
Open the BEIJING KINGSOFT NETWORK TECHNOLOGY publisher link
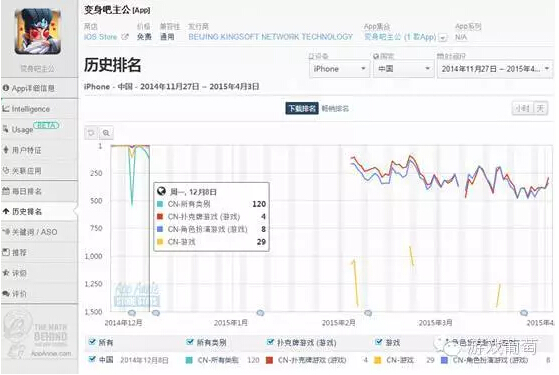click(271, 37)
